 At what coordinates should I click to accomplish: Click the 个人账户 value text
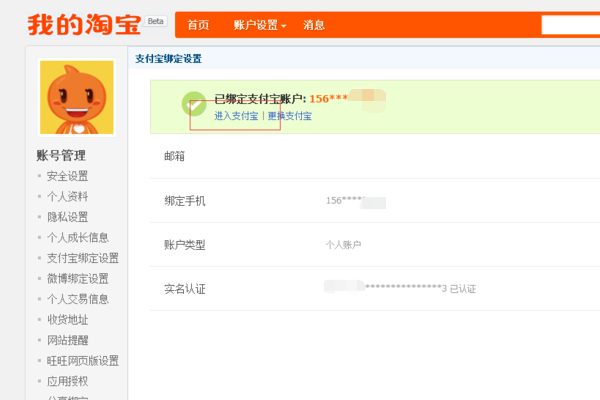(x=344, y=245)
